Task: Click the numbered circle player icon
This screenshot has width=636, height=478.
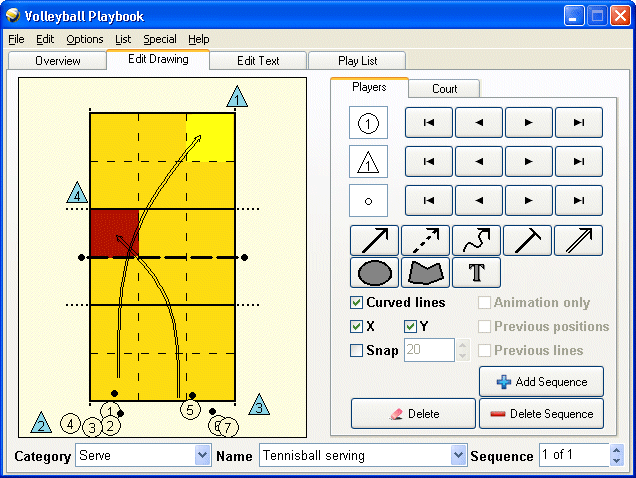Action: click(x=368, y=123)
